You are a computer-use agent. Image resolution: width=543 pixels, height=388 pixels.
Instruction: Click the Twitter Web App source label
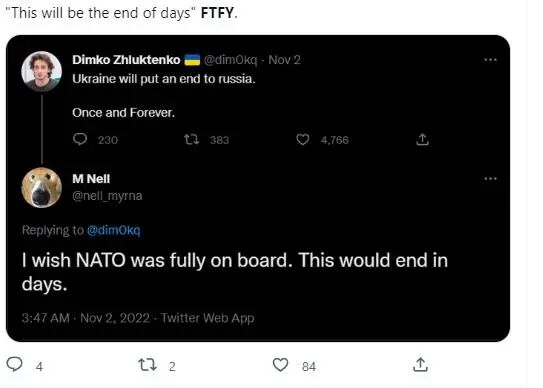(x=207, y=318)
